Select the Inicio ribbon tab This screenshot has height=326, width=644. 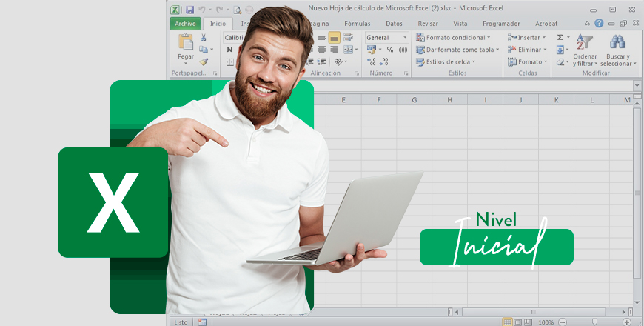[x=218, y=24]
